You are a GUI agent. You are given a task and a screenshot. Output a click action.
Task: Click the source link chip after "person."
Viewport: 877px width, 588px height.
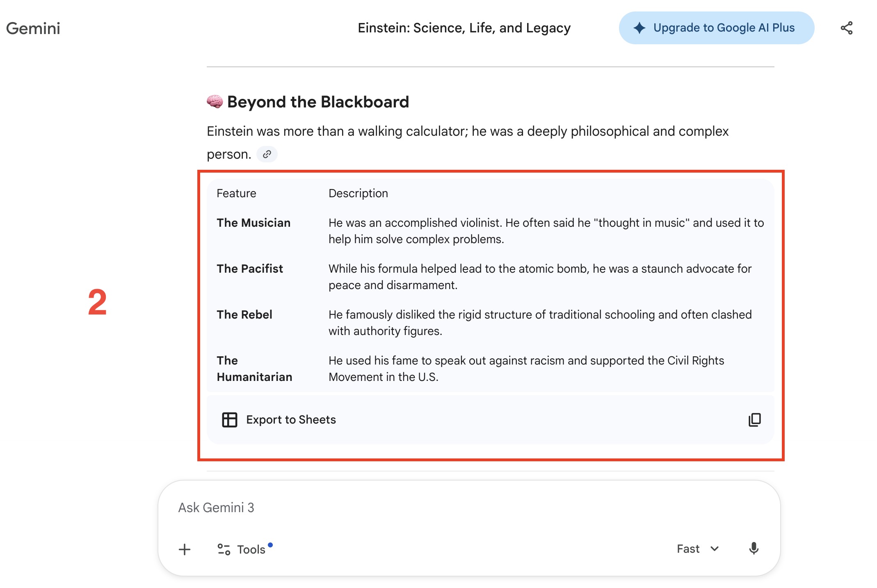(267, 154)
